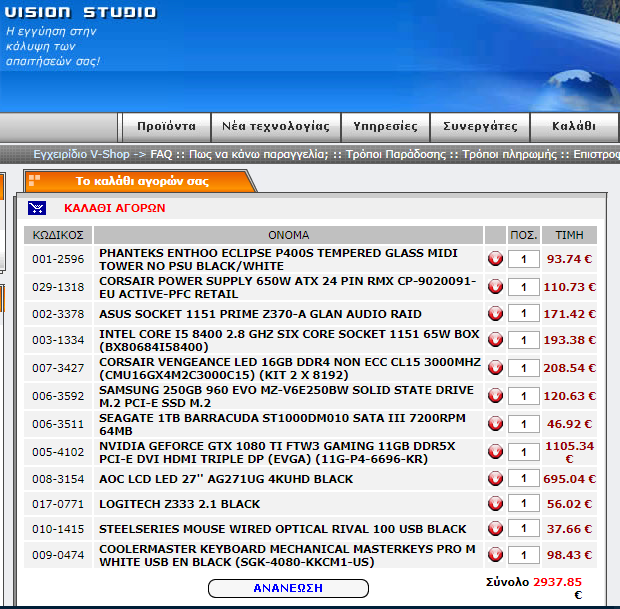Image resolution: width=620 pixels, height=609 pixels.
Task: Remove AOC AG271UG monitor from cart
Action: tap(495, 479)
